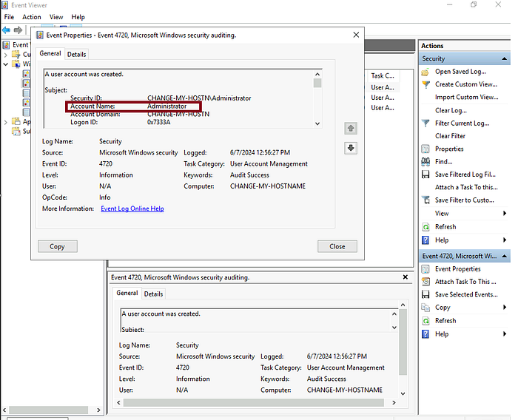Click the Forward arrow toolbar icon

click(x=18, y=30)
